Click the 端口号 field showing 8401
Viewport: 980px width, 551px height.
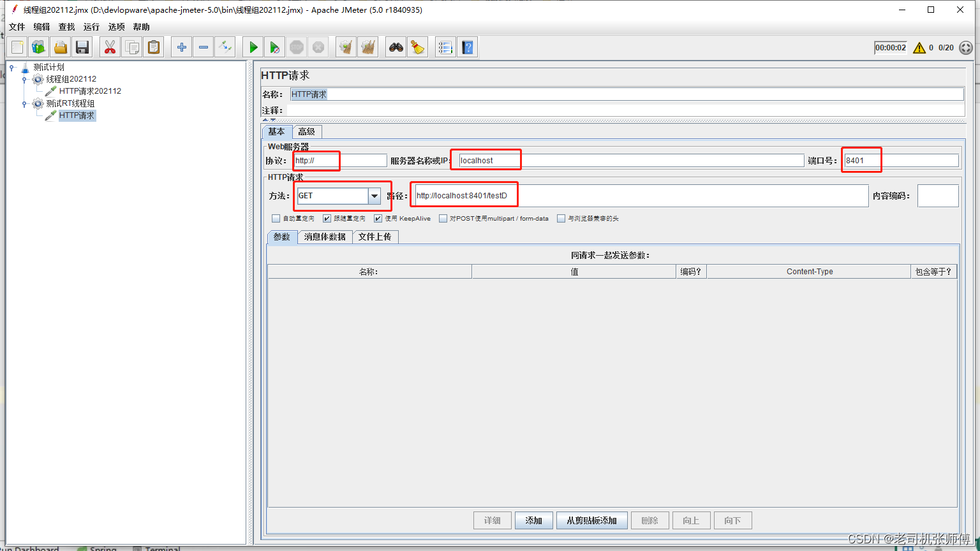pyautogui.click(x=901, y=161)
